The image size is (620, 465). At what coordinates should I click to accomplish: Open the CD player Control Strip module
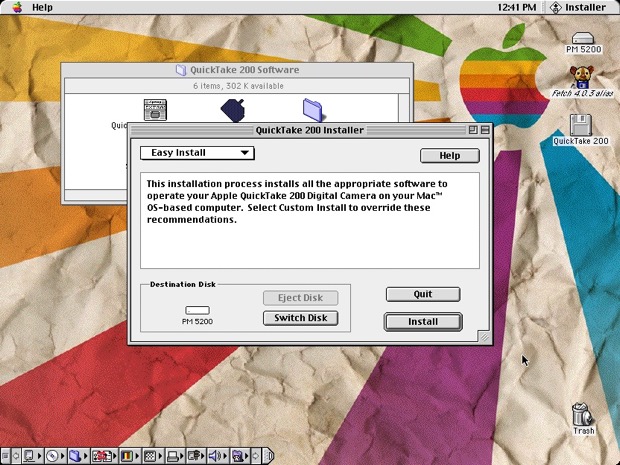(x=55, y=456)
